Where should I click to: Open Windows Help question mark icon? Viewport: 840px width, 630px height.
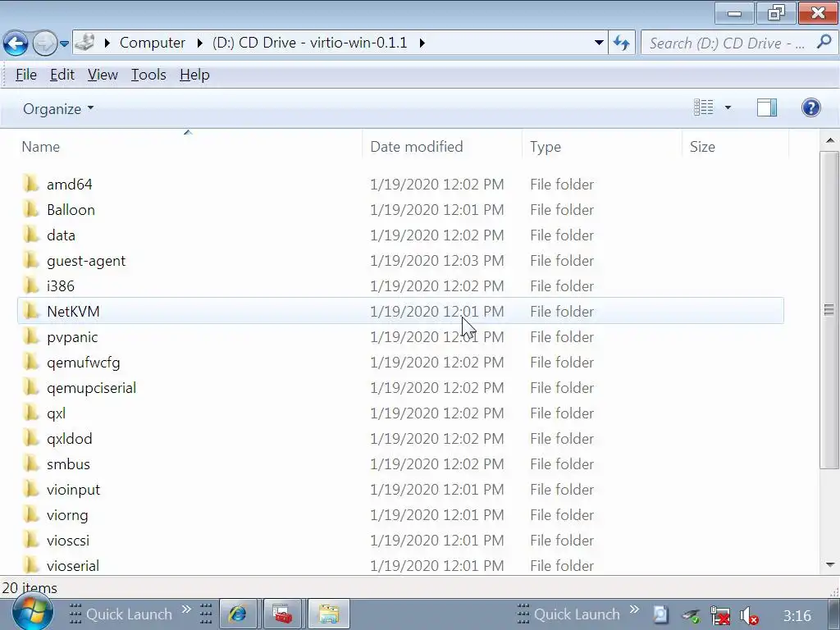click(x=810, y=107)
